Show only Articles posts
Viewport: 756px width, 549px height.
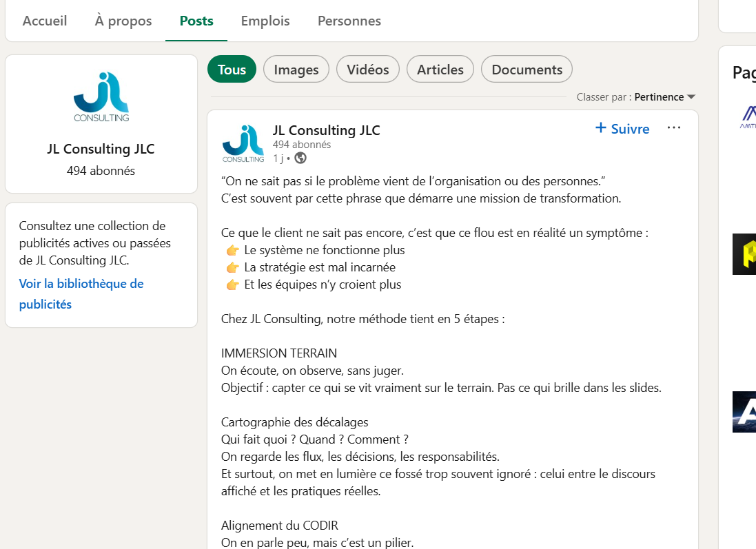[x=440, y=70]
